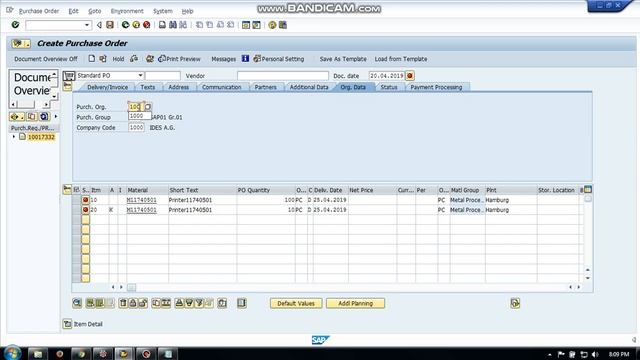Click the Vendor input field
Viewport: 640px width, 360px height.
tap(282, 76)
